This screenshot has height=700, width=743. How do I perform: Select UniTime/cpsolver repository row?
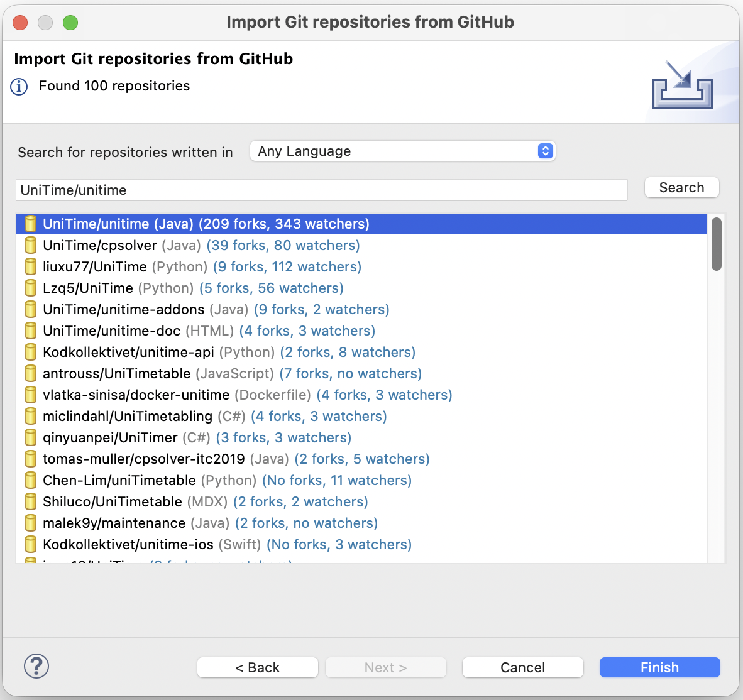point(361,245)
